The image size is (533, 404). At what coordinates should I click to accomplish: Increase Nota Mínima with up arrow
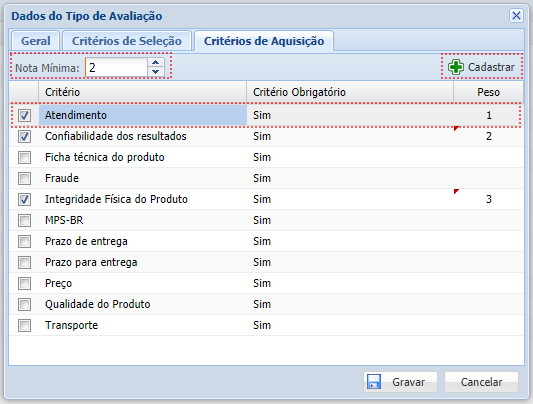coord(156,63)
